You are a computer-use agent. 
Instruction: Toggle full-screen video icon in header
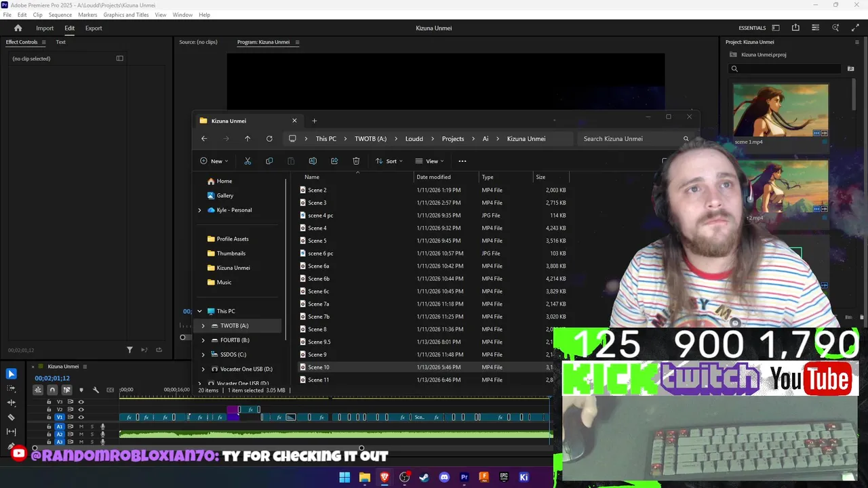pos(856,28)
